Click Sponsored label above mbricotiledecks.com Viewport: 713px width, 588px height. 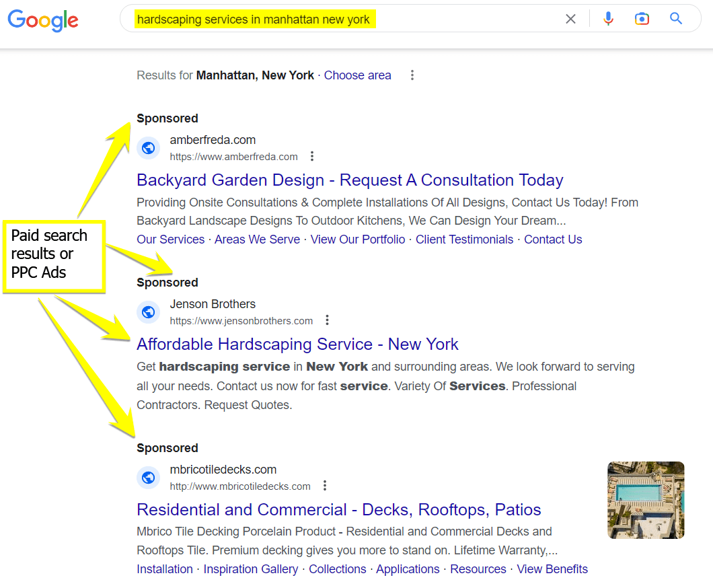tap(167, 448)
